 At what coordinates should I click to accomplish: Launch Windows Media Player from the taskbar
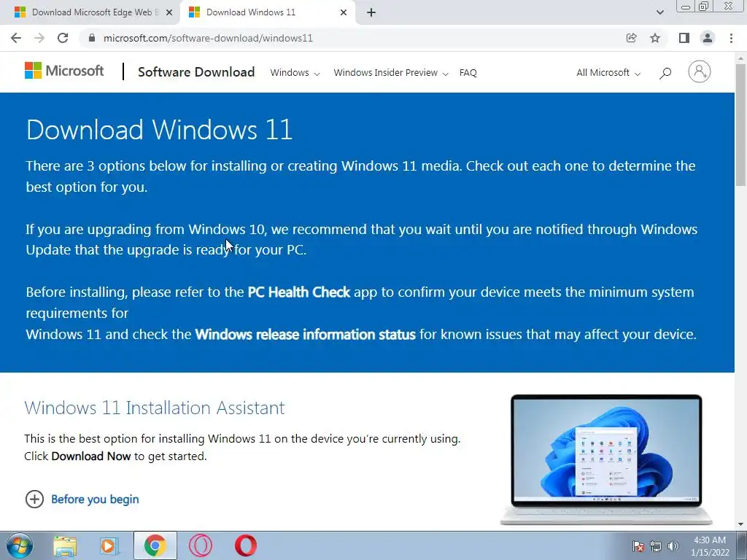109,545
